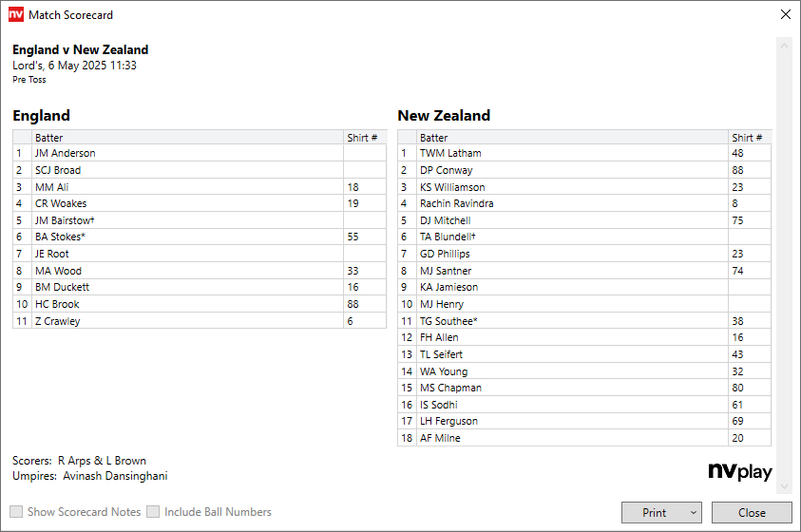The height and width of the screenshot is (532, 801).
Task: Click JM Anderson's empty shirt number cell
Action: coord(364,153)
